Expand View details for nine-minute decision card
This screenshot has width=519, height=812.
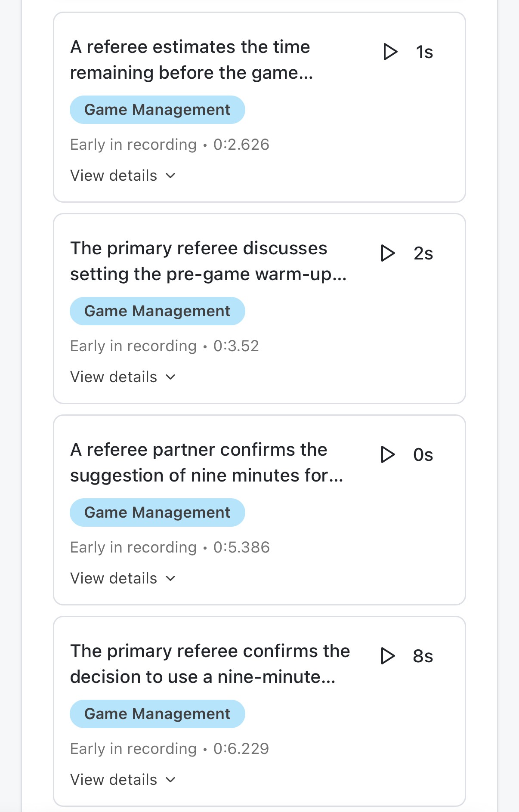coord(123,780)
